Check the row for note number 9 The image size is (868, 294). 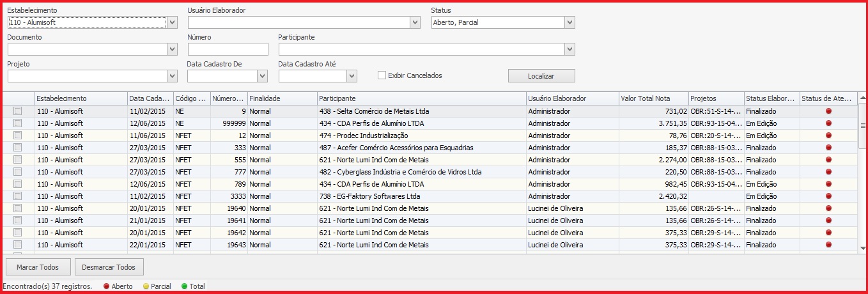click(x=18, y=111)
